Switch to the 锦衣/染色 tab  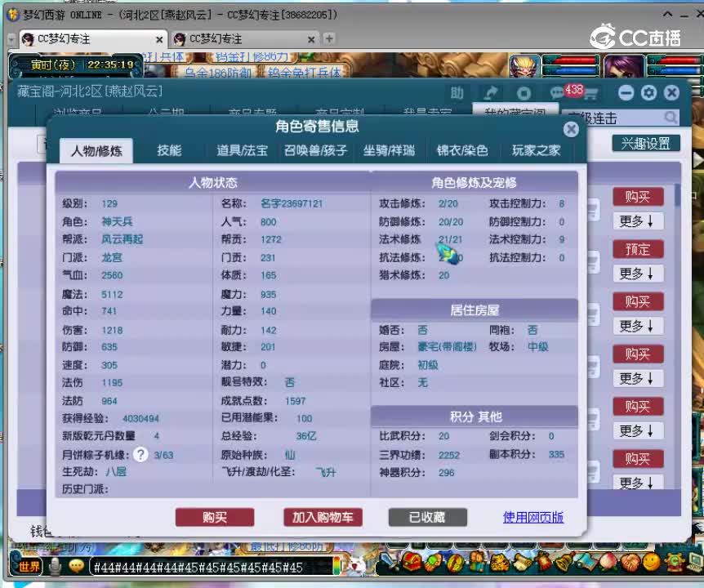[x=462, y=150]
